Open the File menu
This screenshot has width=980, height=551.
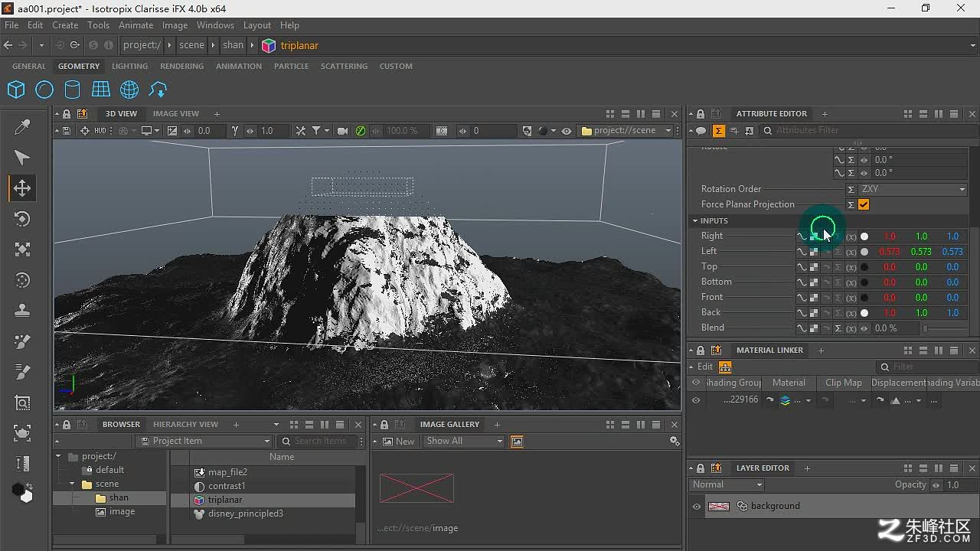pyautogui.click(x=11, y=25)
